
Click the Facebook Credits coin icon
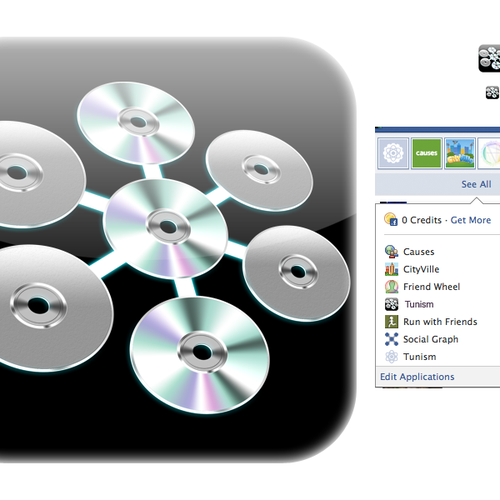(x=391, y=220)
